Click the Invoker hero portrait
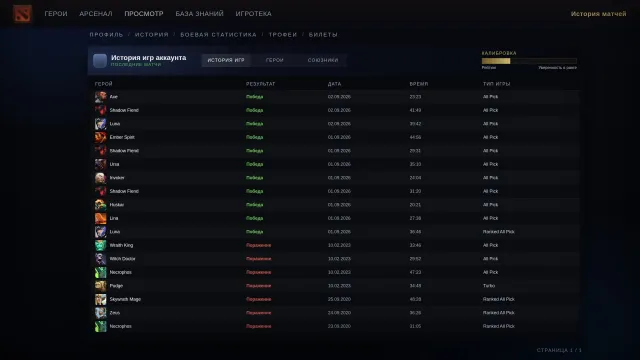640x360 pixels. tap(100, 178)
